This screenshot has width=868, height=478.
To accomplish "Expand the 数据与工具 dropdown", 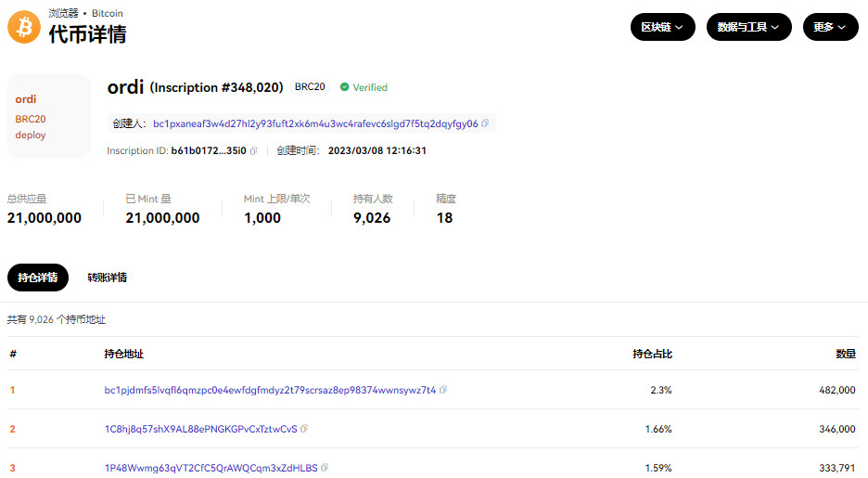I will pyautogui.click(x=748, y=28).
